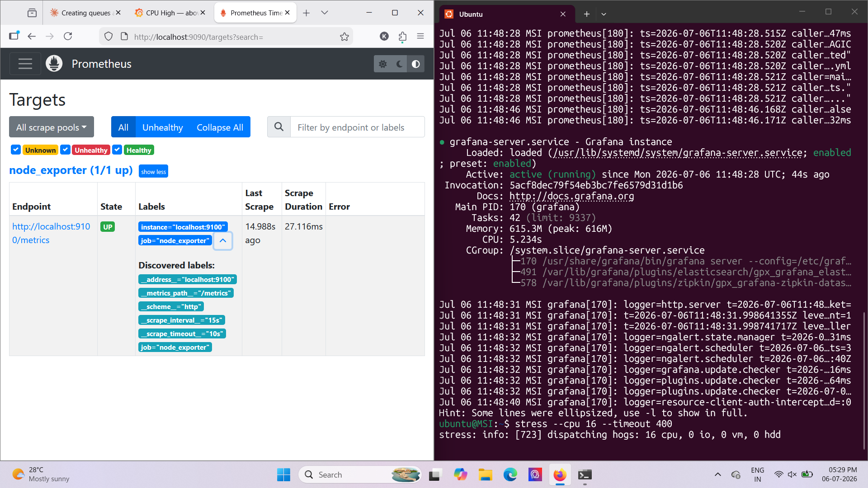
Task: Uncheck the Unhealthy state filter checkbox
Action: tap(65, 150)
